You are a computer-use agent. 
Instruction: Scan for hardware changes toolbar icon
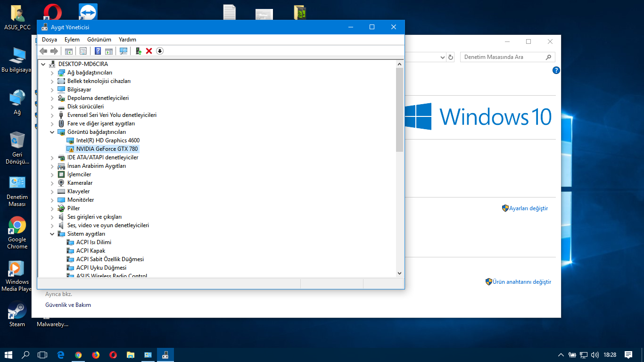[124, 51]
